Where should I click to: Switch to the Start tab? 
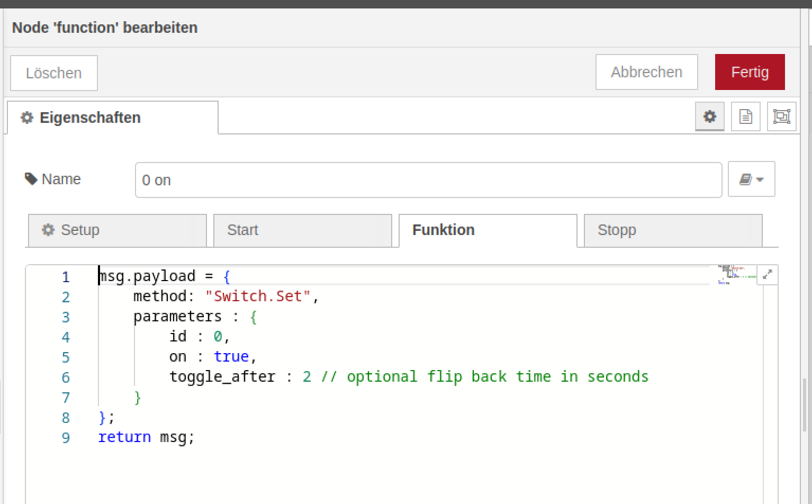302,230
